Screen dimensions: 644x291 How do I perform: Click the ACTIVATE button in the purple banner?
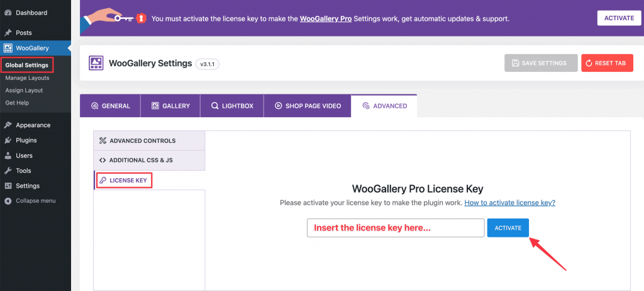[619, 18]
